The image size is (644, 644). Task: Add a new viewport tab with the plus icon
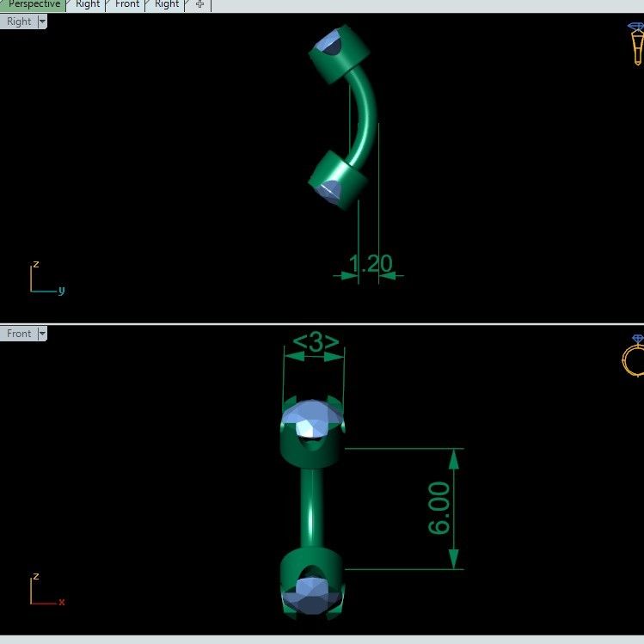[x=199, y=4]
